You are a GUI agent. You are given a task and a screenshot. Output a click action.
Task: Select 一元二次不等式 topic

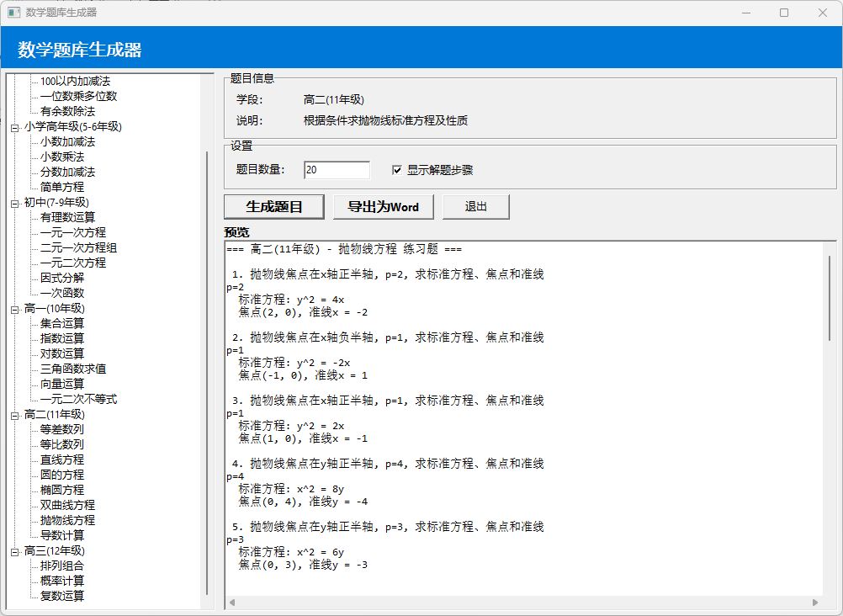(78, 399)
